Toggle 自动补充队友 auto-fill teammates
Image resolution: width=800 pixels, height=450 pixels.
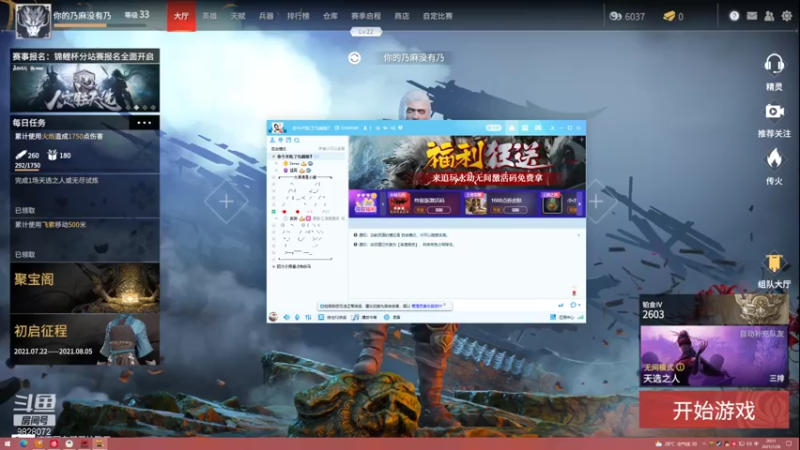point(761,334)
